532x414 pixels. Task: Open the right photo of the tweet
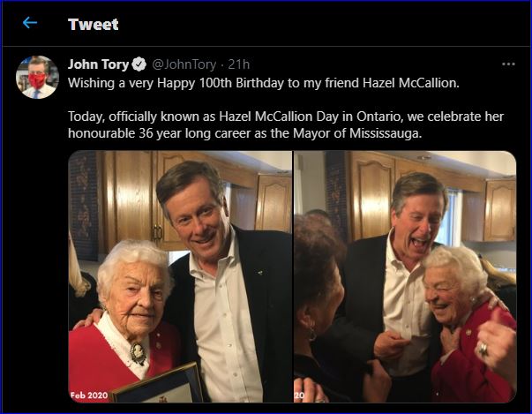coord(405,276)
